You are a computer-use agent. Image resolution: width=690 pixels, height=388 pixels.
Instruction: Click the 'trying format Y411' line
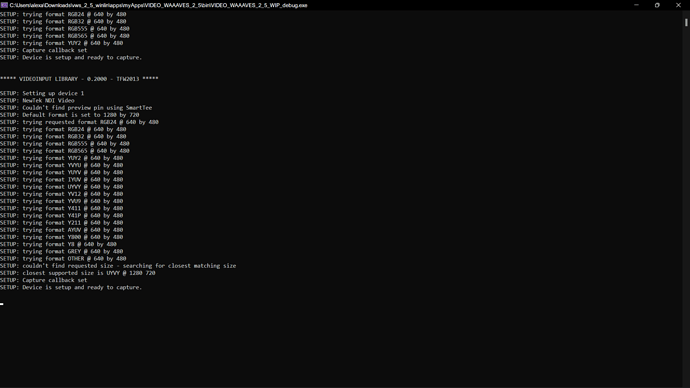pyautogui.click(x=62, y=209)
